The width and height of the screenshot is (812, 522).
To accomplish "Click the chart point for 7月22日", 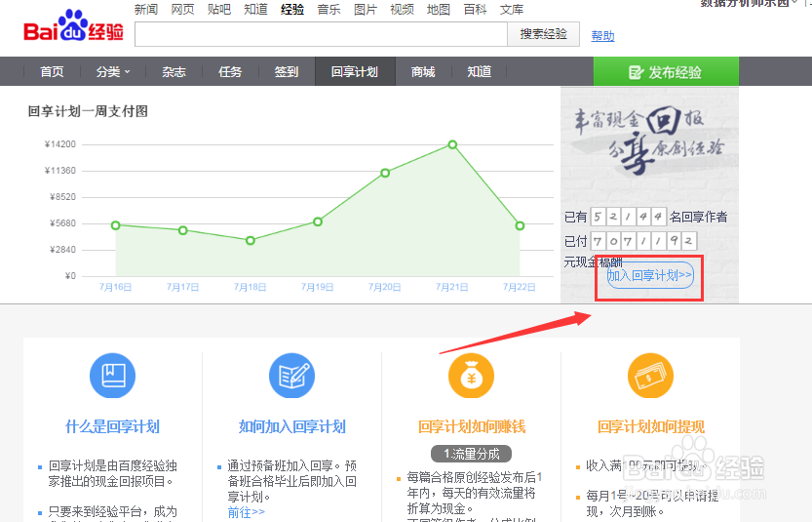I will click(520, 226).
